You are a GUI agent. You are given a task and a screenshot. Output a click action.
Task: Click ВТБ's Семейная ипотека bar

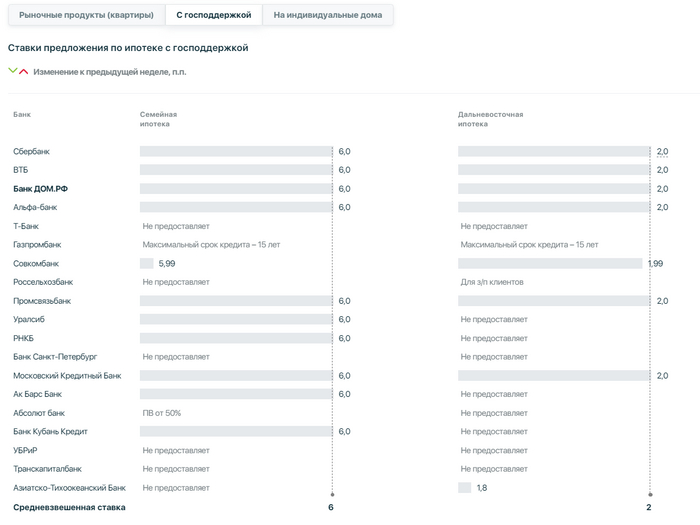(236, 170)
